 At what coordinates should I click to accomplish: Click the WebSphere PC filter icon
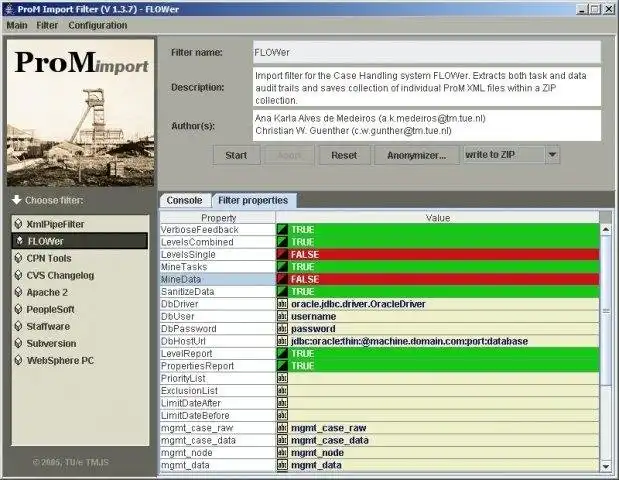(18, 360)
